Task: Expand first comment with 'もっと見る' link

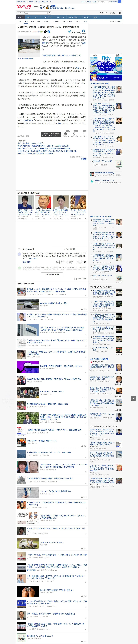Action: [33, 258]
